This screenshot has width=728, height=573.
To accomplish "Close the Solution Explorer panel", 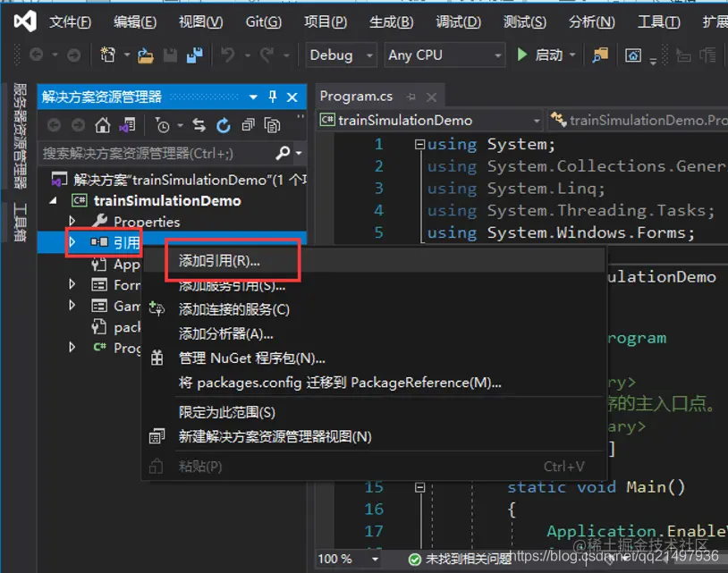I will tap(292, 97).
